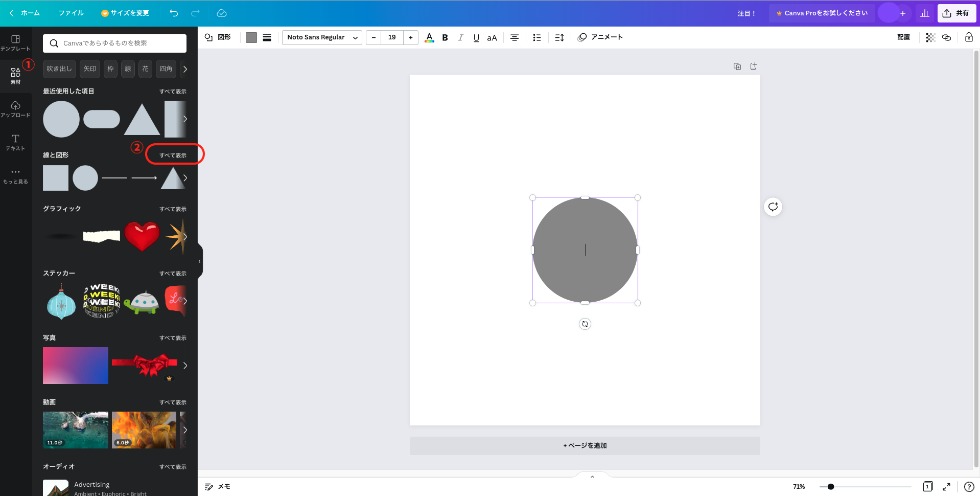Click the Canva search input field

point(114,43)
